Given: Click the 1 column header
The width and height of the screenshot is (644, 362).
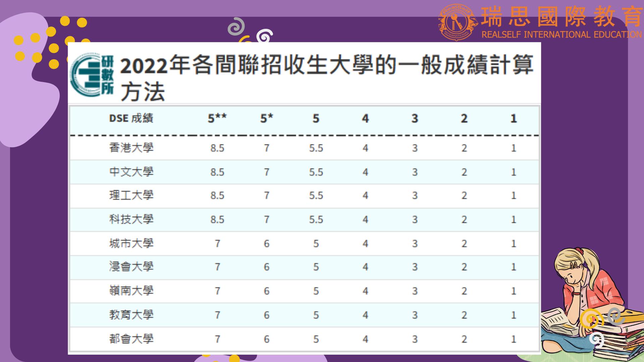Looking at the screenshot, I should (514, 118).
